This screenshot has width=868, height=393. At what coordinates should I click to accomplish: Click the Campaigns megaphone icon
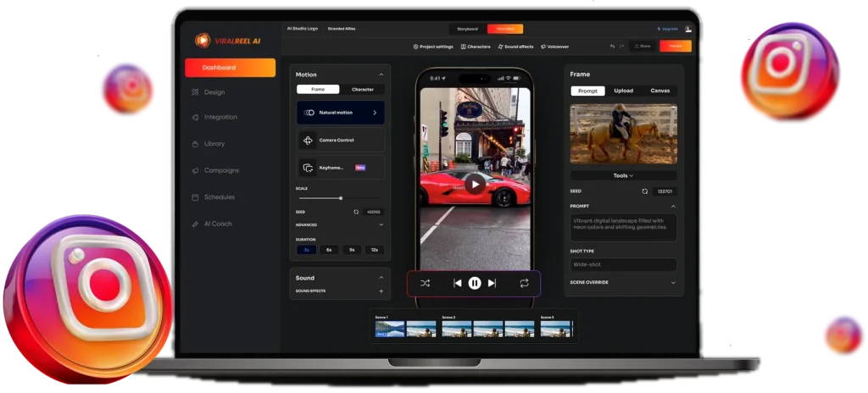(x=195, y=170)
